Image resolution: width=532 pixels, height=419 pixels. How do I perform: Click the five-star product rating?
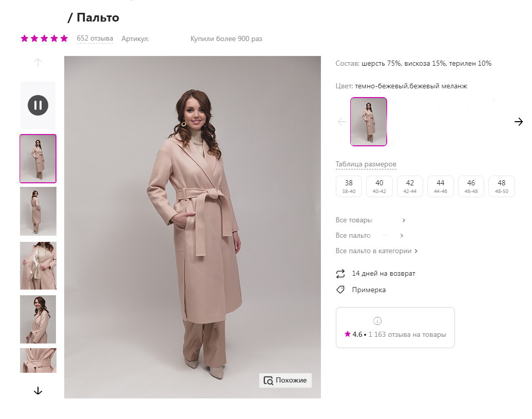(44, 39)
